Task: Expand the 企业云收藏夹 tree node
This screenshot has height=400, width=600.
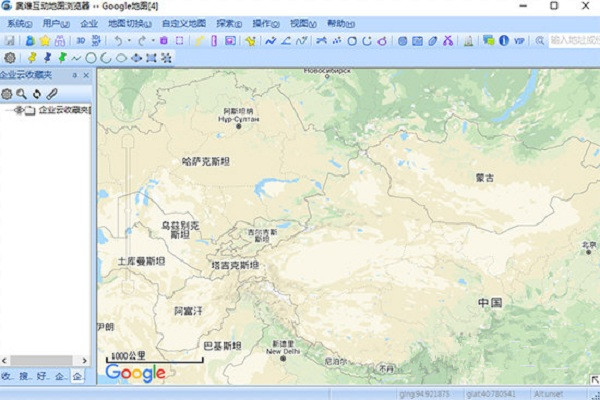Action: click(x=7, y=110)
